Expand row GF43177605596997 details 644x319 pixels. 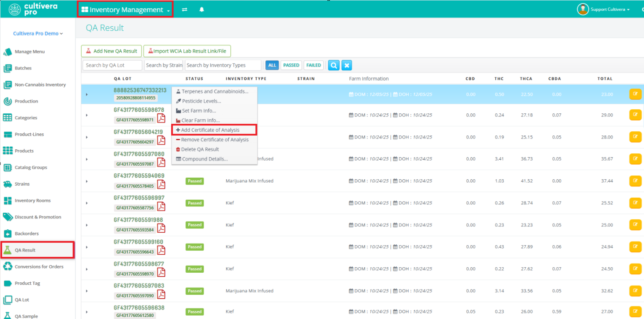pos(87,203)
